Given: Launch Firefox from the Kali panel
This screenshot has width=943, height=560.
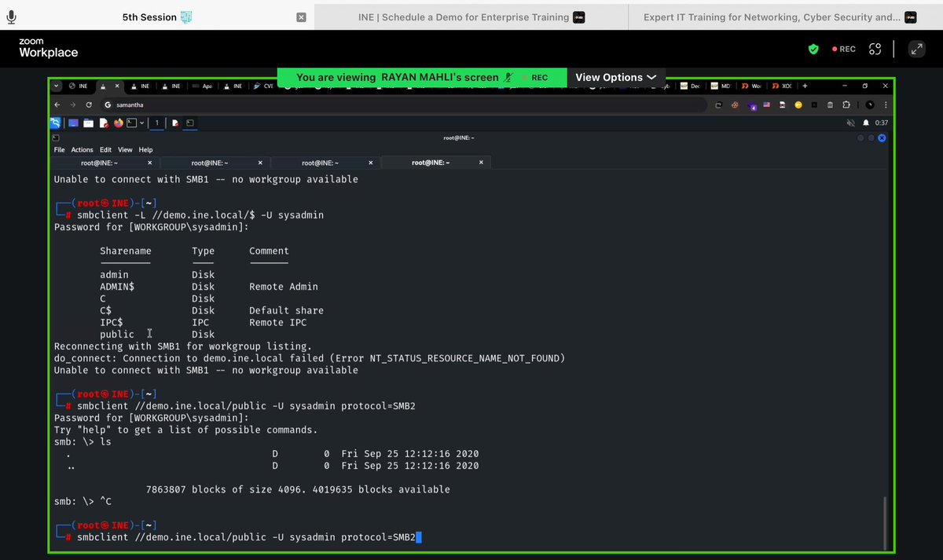Looking at the screenshot, I should [119, 123].
